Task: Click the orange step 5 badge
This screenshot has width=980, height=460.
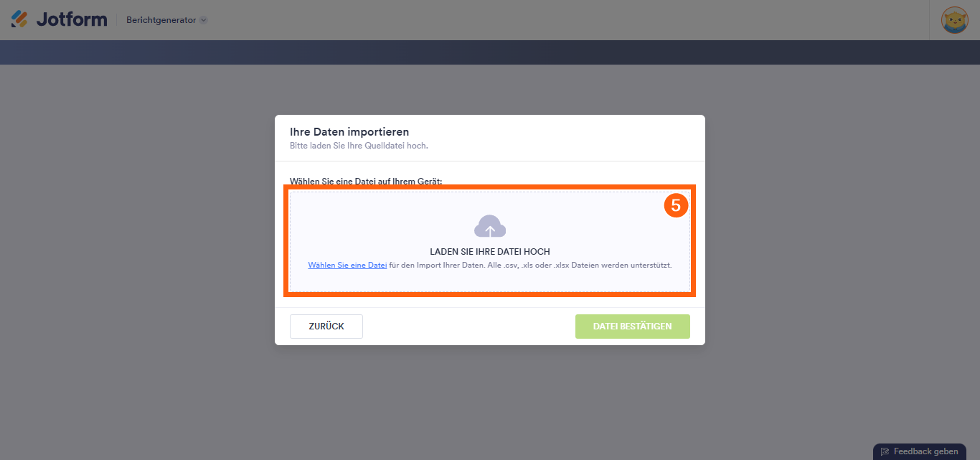Action: tap(676, 205)
